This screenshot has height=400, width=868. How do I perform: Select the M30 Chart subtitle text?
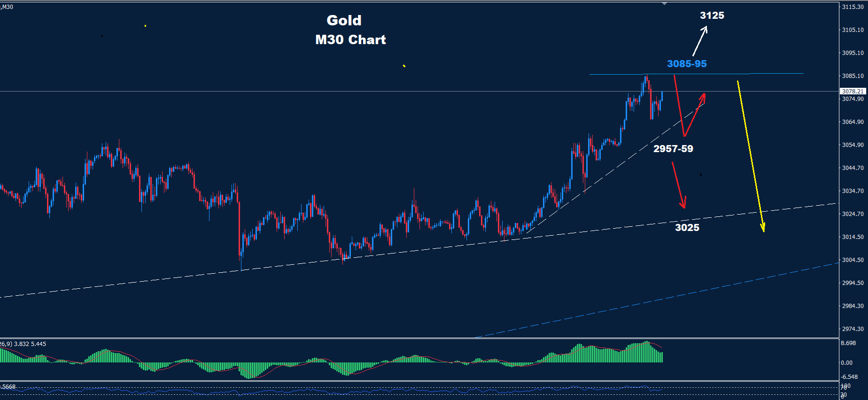pyautogui.click(x=350, y=40)
